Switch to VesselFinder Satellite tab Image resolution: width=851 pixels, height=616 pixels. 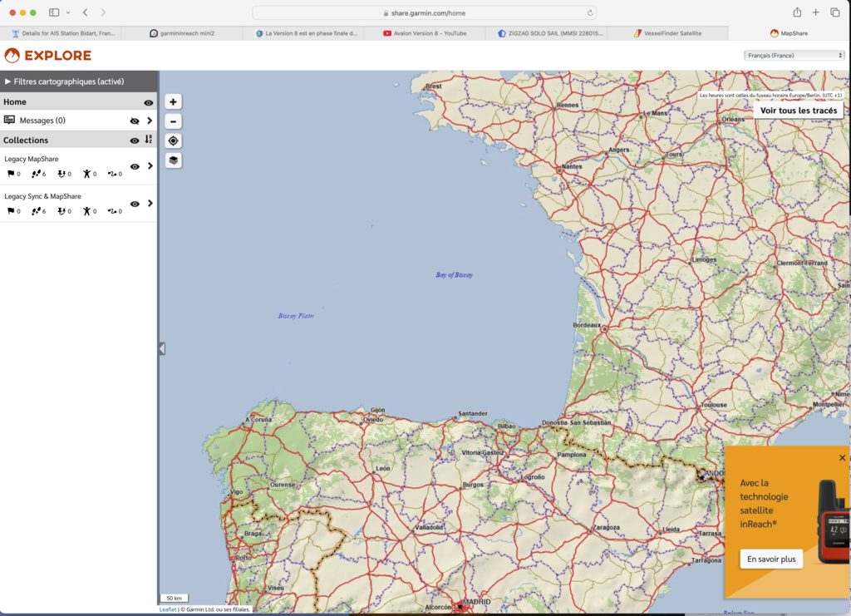point(667,33)
